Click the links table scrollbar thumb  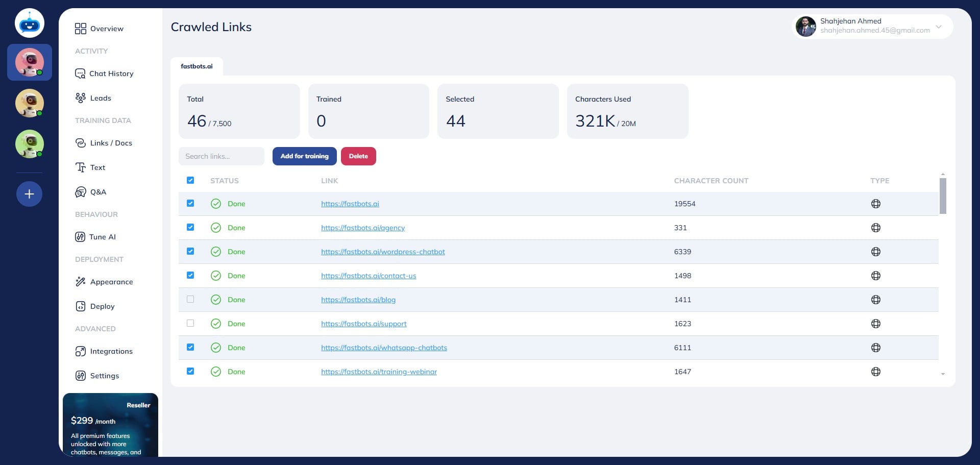(943, 196)
